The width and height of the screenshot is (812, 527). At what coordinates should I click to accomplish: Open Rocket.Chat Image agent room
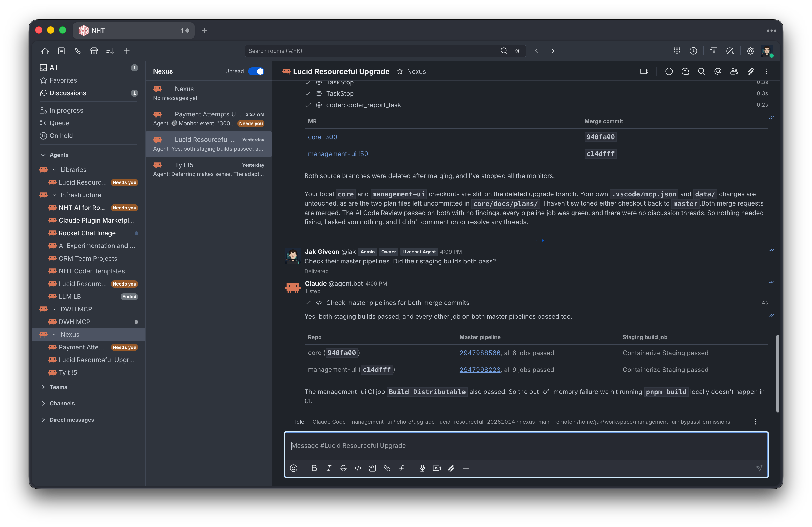click(x=89, y=233)
